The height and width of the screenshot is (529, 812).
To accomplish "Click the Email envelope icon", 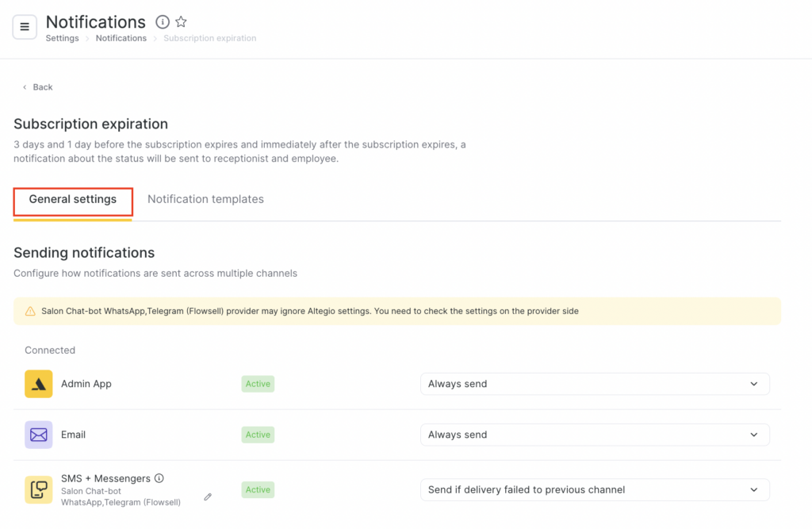I will point(39,435).
